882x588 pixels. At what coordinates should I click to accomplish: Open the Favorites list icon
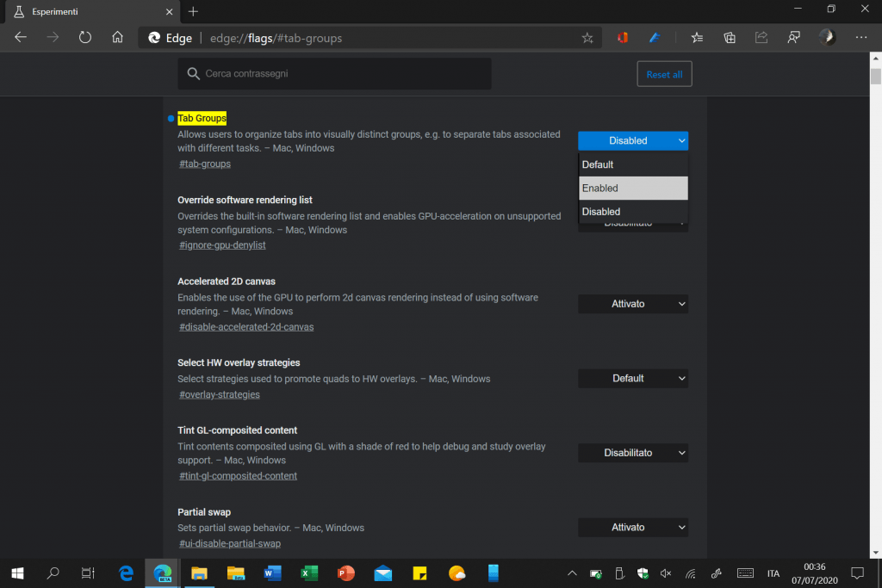pyautogui.click(x=697, y=38)
